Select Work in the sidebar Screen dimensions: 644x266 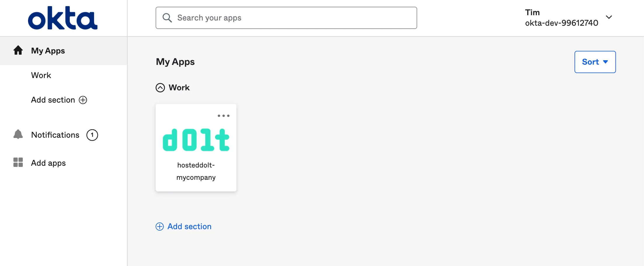coord(41,75)
